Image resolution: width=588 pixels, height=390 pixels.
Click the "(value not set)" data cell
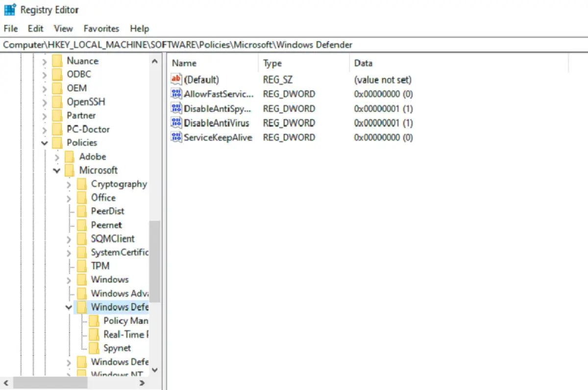[383, 79]
